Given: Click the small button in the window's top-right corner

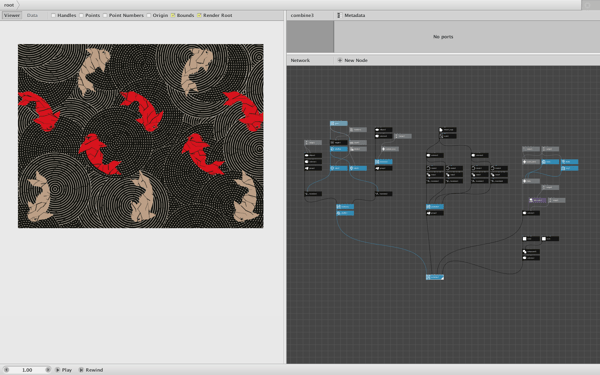Looking at the screenshot, I should pyautogui.click(x=588, y=5).
